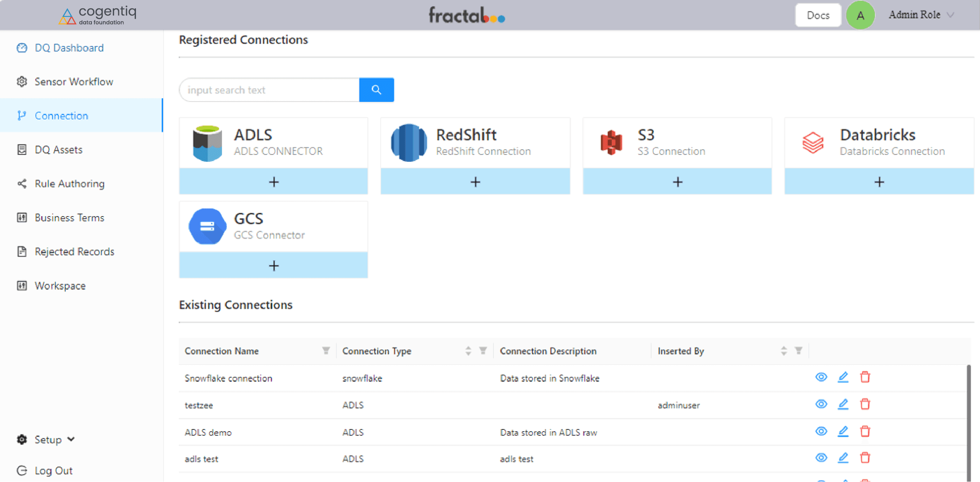Select the Connection sidebar item
The width and height of the screenshot is (980, 482).
coord(82,115)
